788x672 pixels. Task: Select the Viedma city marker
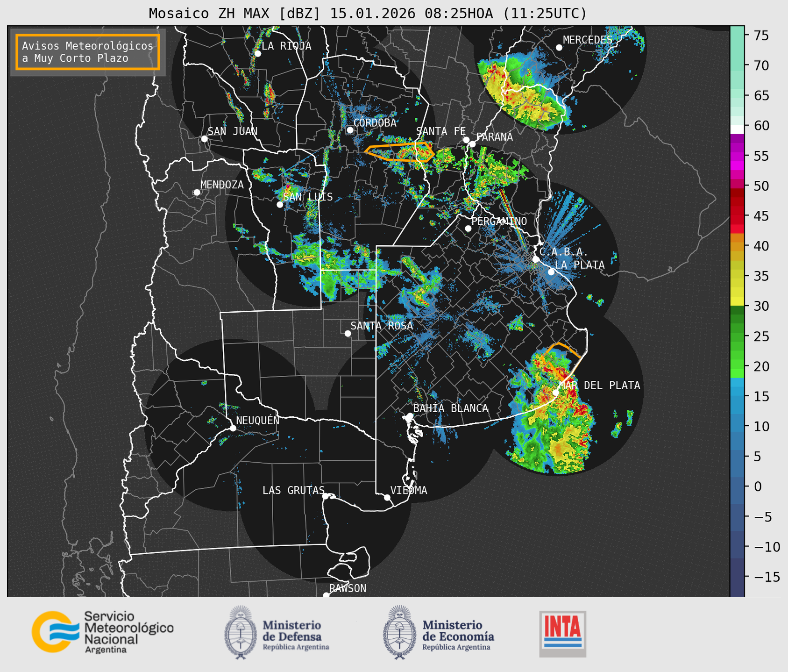387,497
